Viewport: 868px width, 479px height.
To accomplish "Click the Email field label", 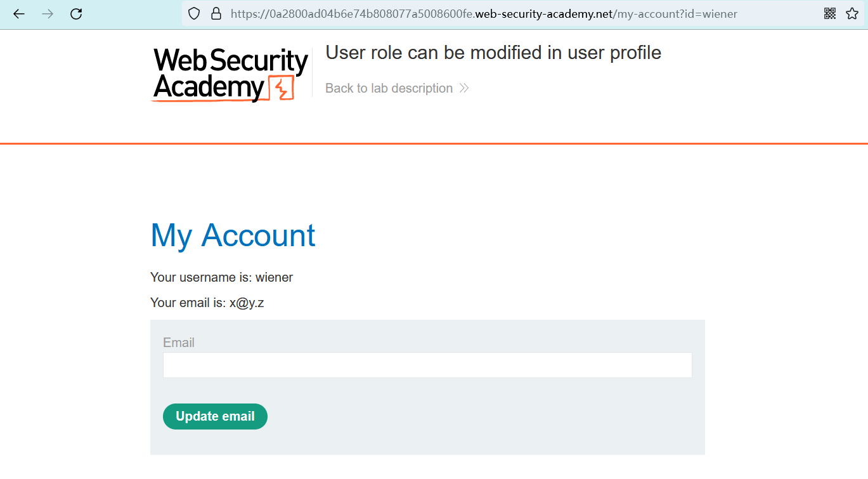I will 178,343.
